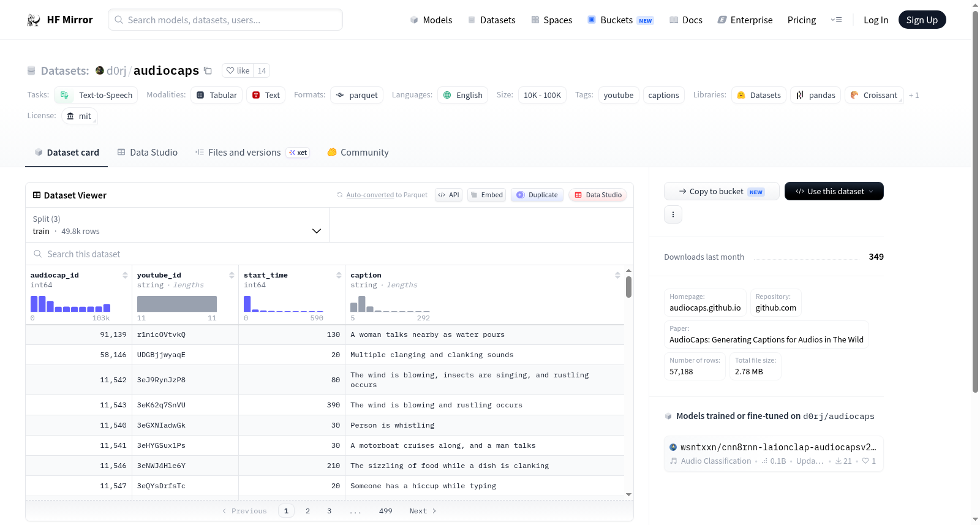Open the Files and versions tab
This screenshot has width=980, height=525.
(252, 153)
